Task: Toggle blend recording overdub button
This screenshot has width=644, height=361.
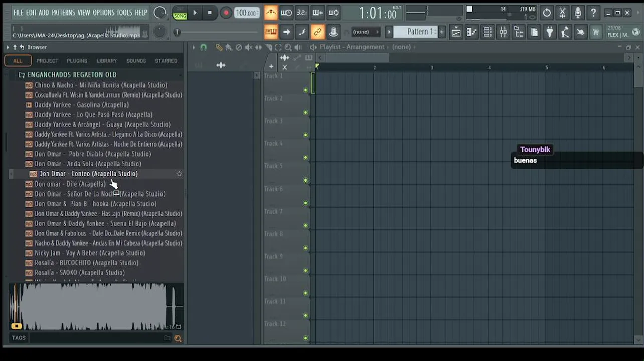Action: point(317,13)
